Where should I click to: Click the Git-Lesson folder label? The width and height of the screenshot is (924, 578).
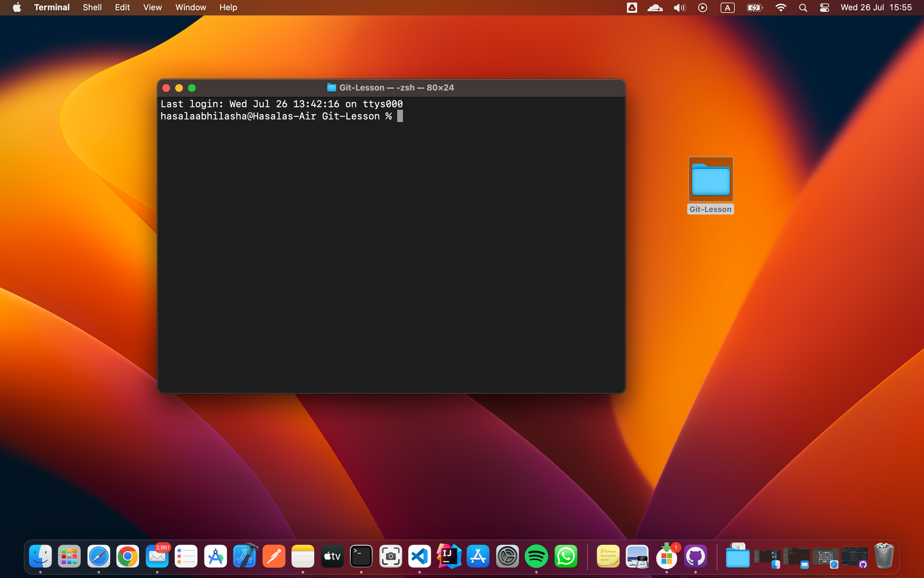pyautogui.click(x=711, y=209)
